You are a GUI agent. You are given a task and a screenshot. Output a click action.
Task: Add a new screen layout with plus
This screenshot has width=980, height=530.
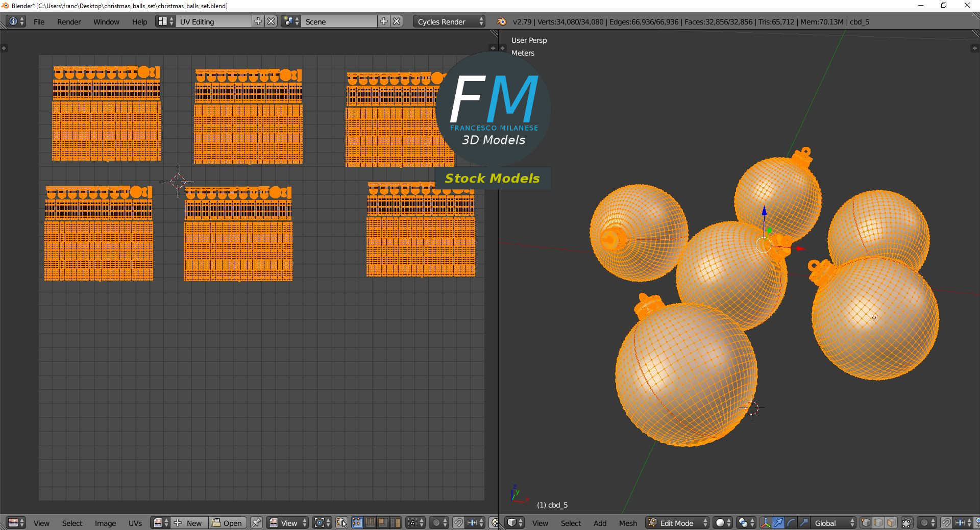258,21
